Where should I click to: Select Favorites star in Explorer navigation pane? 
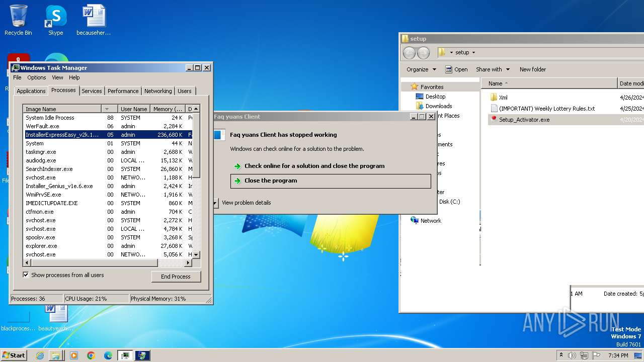click(415, 86)
